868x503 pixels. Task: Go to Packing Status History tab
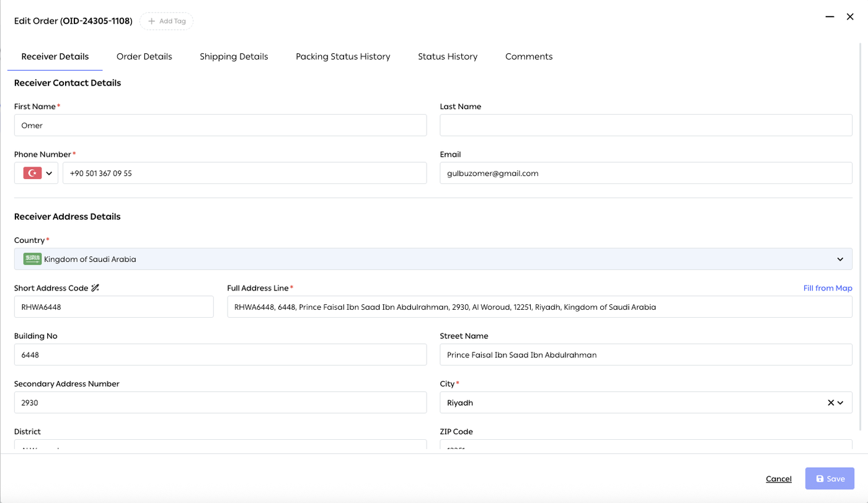343,56
